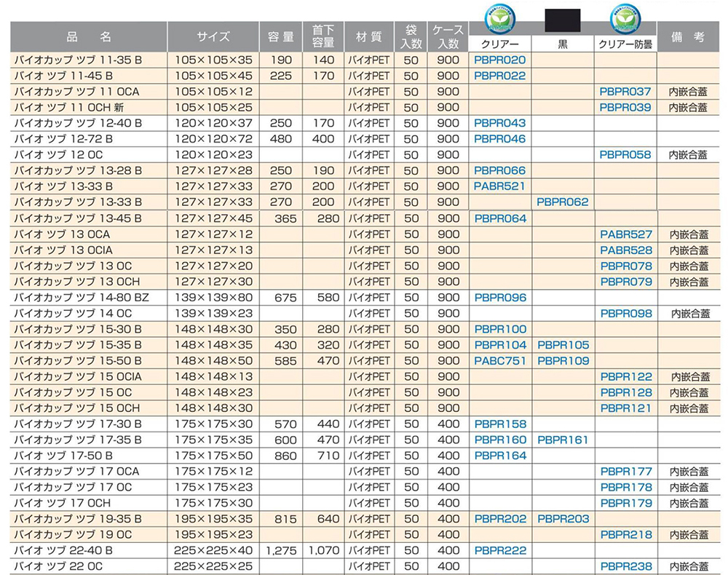Click the size cell 139×139×80

[213, 298]
